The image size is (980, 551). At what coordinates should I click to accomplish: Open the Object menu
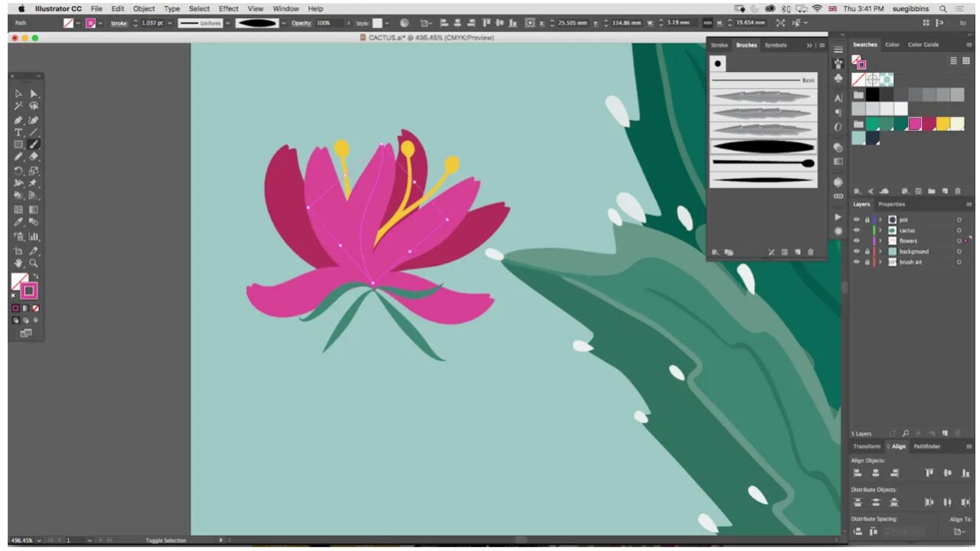tap(144, 8)
